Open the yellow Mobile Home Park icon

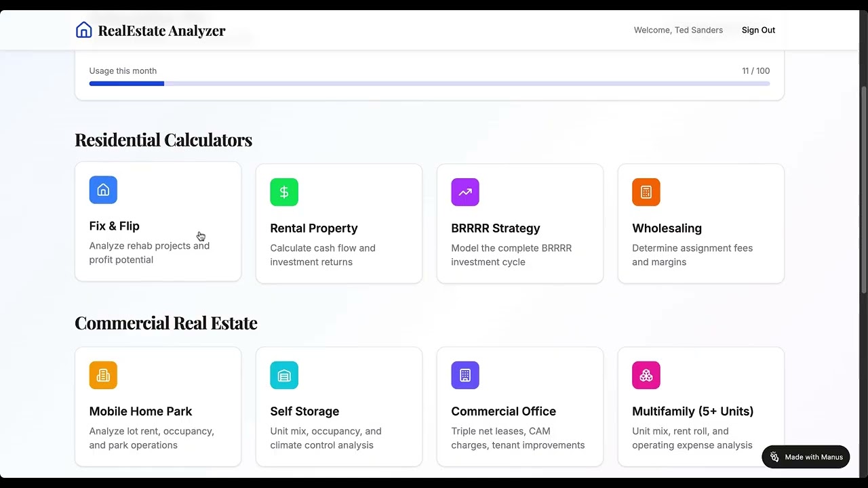[103, 375]
